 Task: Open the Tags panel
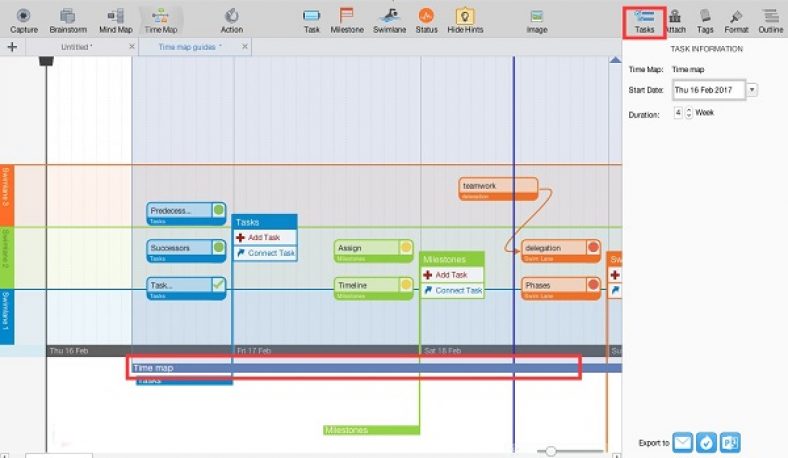(705, 21)
